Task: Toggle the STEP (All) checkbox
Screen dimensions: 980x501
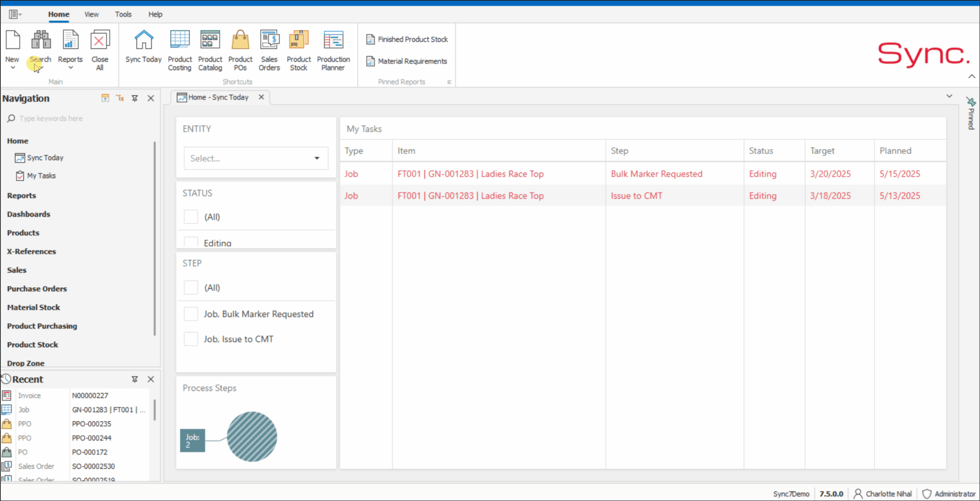Action: [191, 287]
